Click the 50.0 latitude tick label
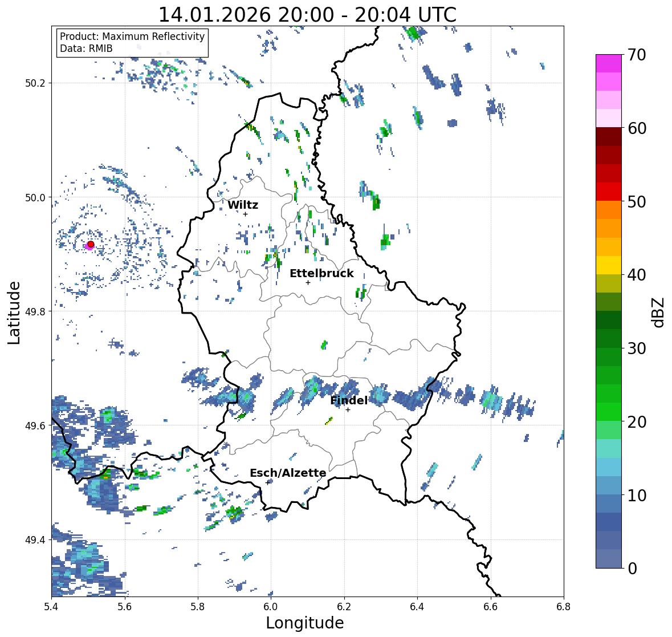The width and height of the screenshot is (672, 637). point(35,198)
